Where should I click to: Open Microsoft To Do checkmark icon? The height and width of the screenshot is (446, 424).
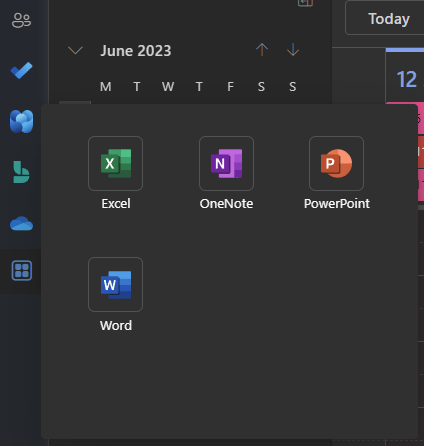pyautogui.click(x=21, y=70)
